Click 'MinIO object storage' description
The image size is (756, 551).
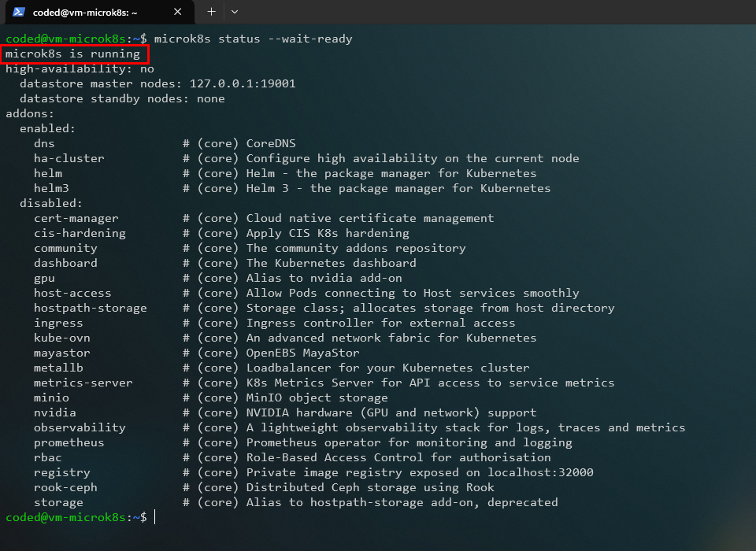point(317,398)
